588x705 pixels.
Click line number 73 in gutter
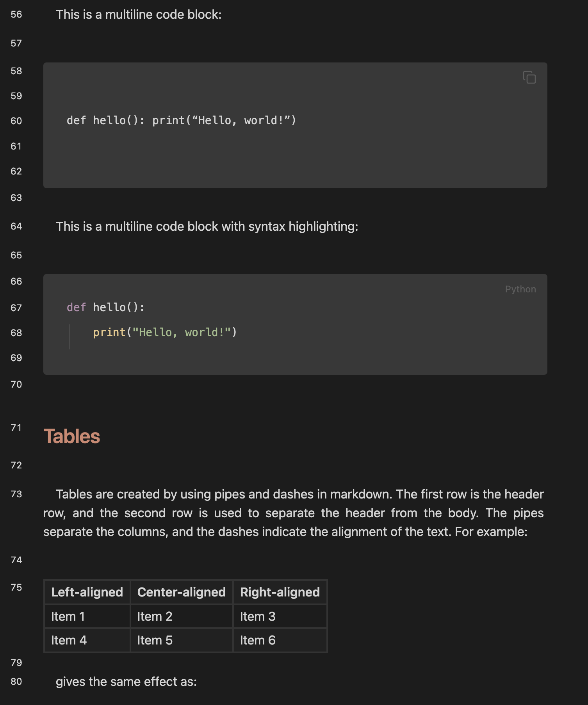[16, 494]
